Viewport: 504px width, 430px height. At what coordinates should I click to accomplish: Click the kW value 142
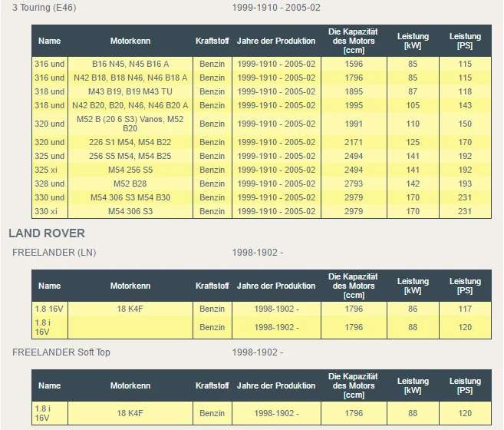[x=413, y=184]
